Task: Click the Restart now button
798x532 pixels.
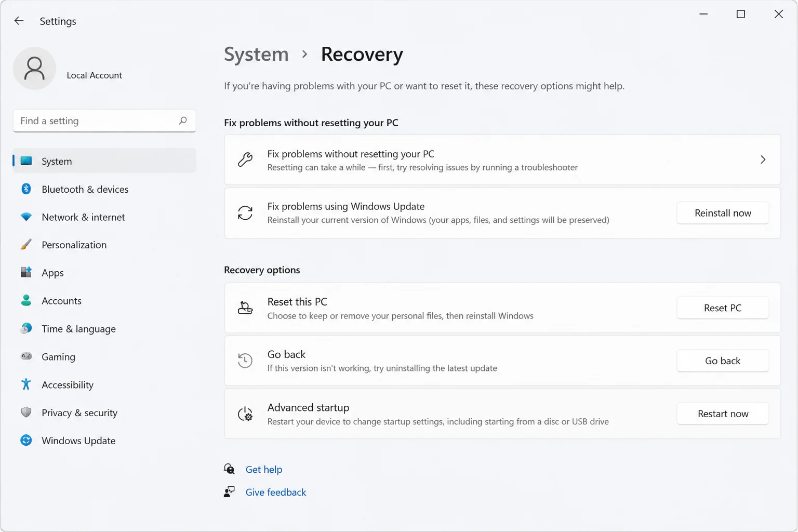Action: click(723, 414)
